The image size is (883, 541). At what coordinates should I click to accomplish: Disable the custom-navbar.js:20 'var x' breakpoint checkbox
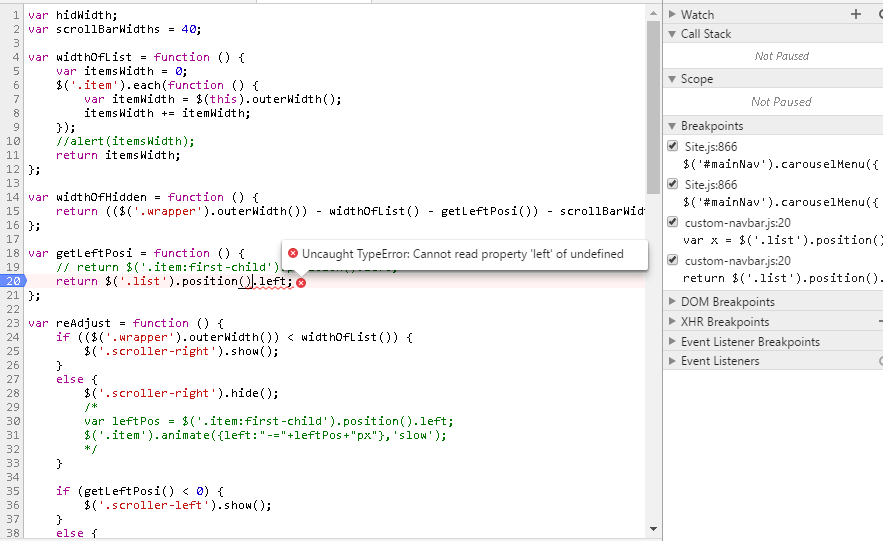(x=672, y=222)
